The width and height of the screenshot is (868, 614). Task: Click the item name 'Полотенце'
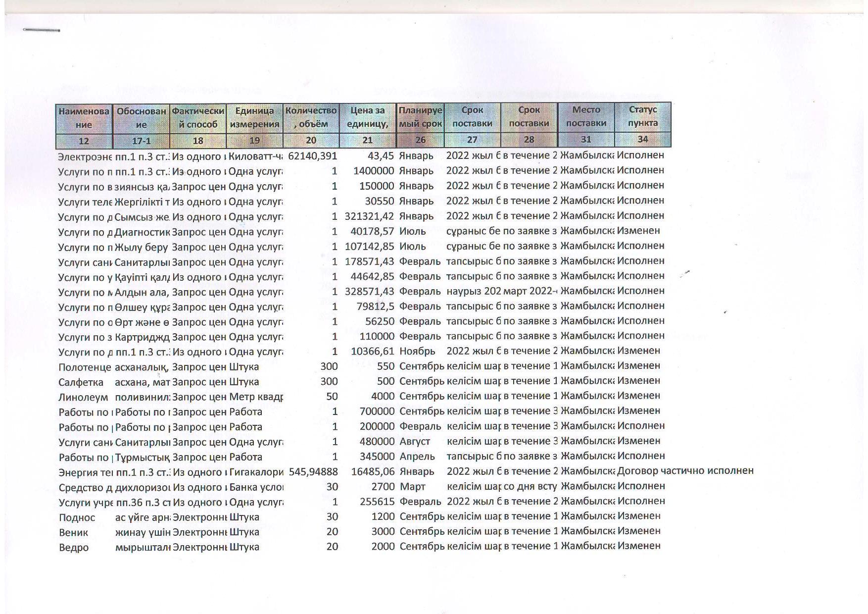tap(85, 367)
